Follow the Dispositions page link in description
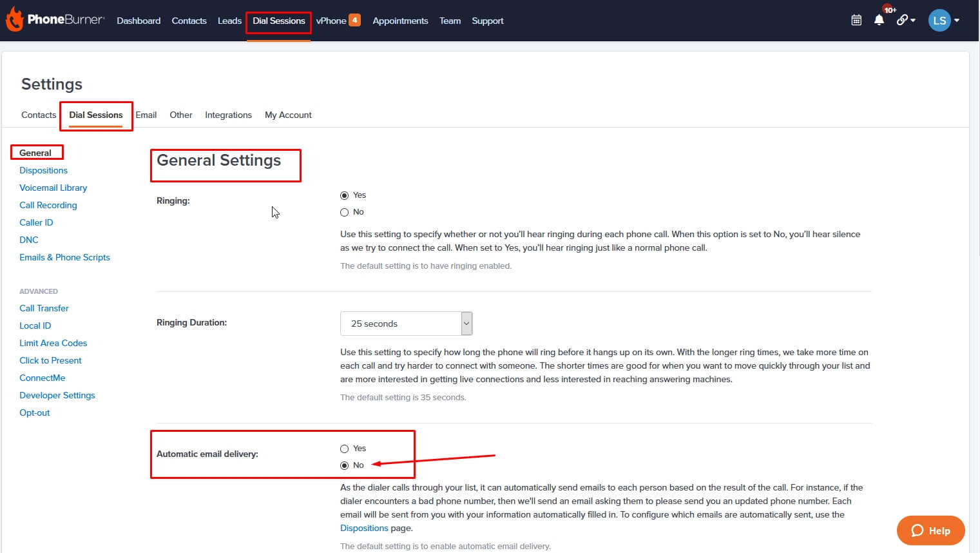 point(364,528)
